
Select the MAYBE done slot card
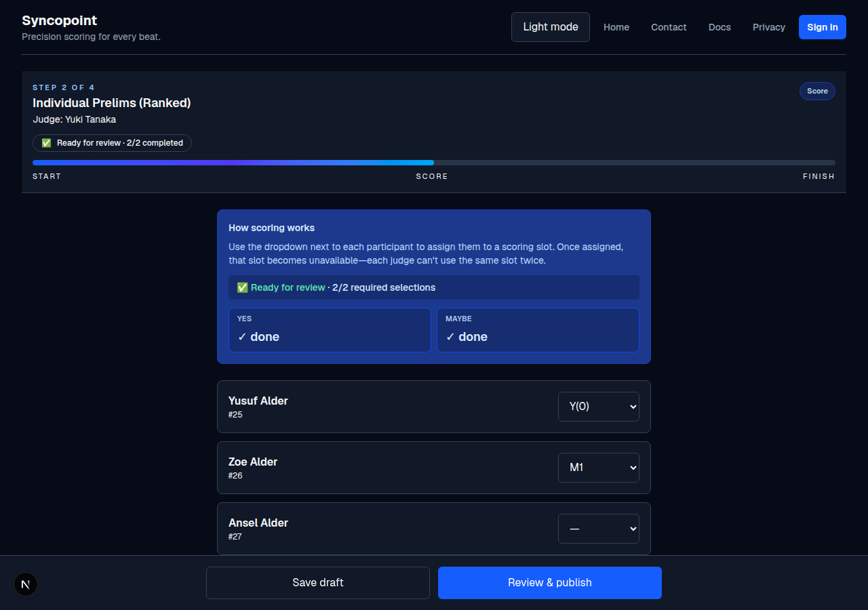tap(538, 330)
